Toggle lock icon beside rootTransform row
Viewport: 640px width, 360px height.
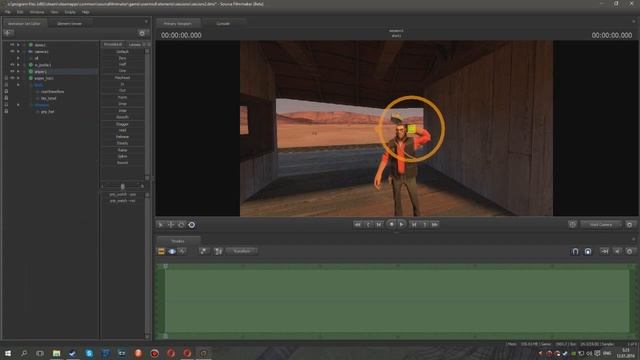coord(6,92)
